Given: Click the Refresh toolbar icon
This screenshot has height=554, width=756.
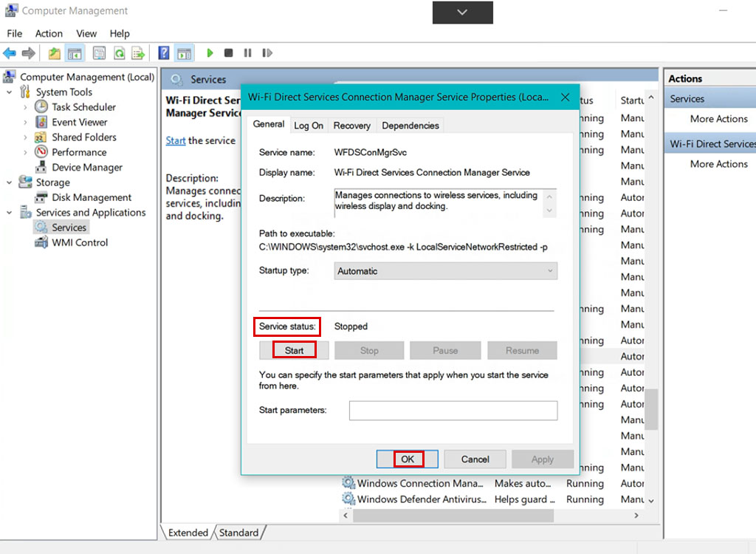Looking at the screenshot, I should point(119,53).
